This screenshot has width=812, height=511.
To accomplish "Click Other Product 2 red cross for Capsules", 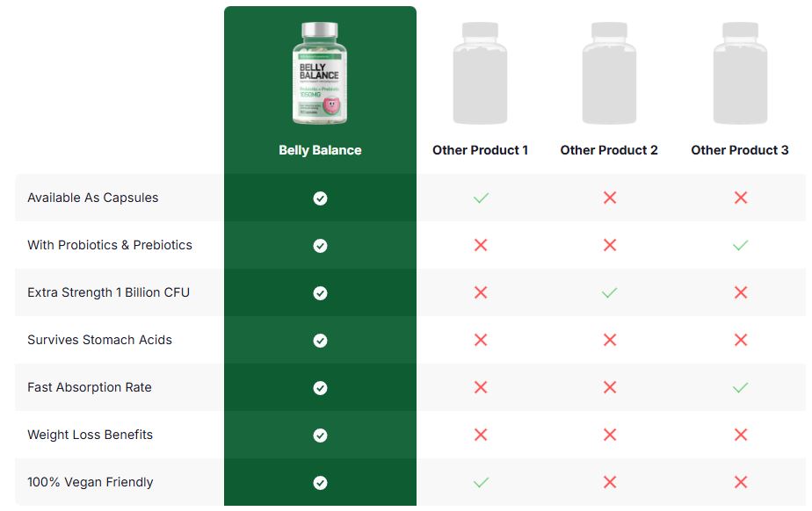I will 610,198.
